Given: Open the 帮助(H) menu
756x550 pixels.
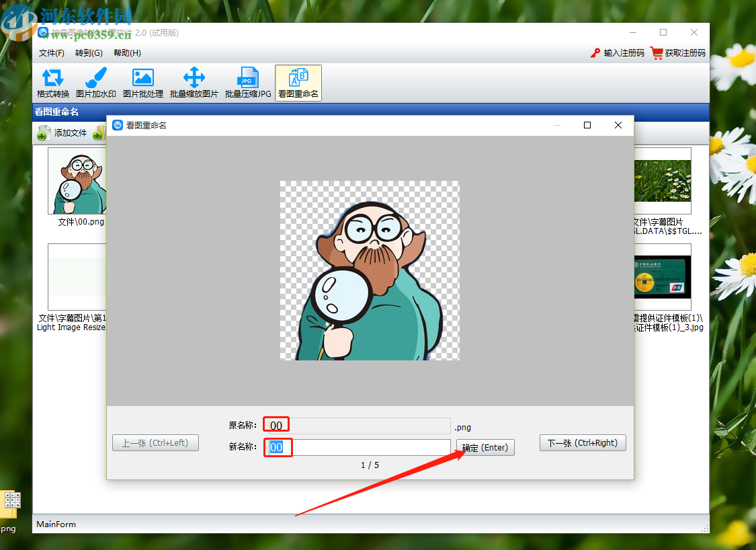Looking at the screenshot, I should click(x=127, y=53).
